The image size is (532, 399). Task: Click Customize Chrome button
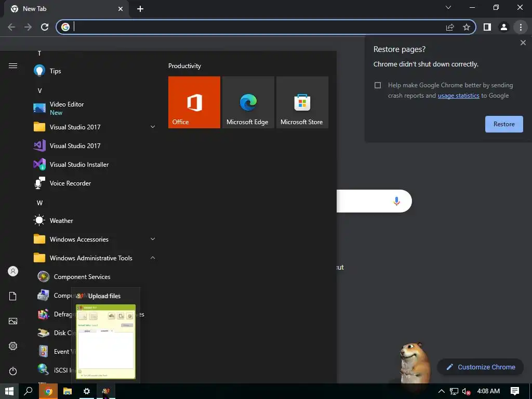click(481, 367)
